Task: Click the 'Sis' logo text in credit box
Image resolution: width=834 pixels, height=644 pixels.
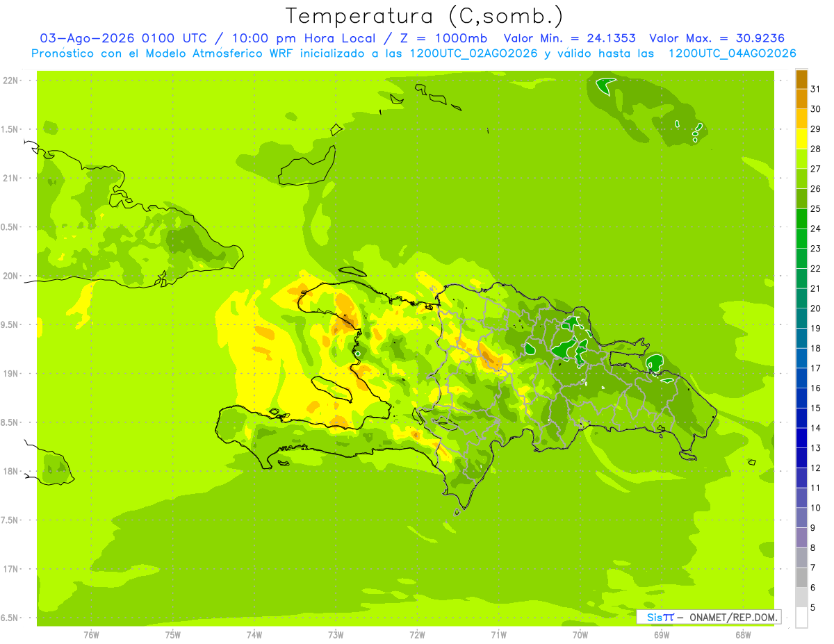Action: click(655, 617)
